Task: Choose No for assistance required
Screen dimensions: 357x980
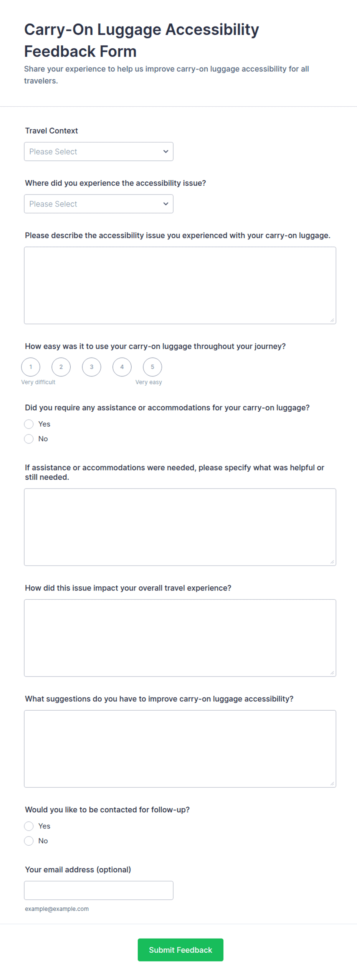Action: (29, 439)
